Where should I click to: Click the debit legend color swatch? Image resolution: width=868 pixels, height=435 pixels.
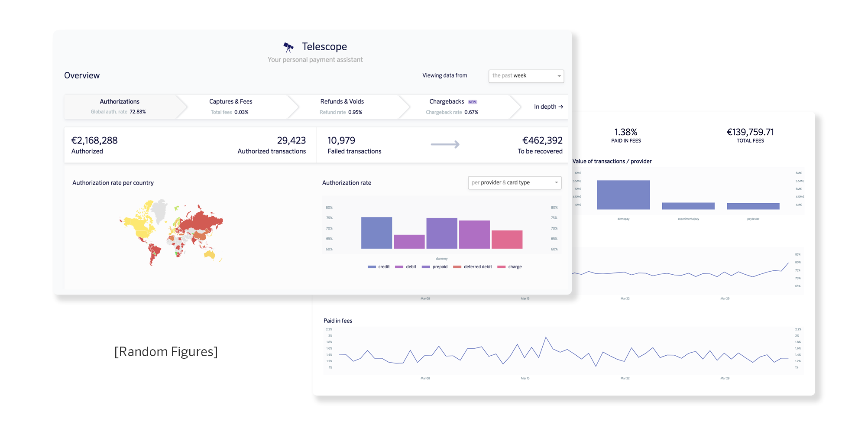399,267
